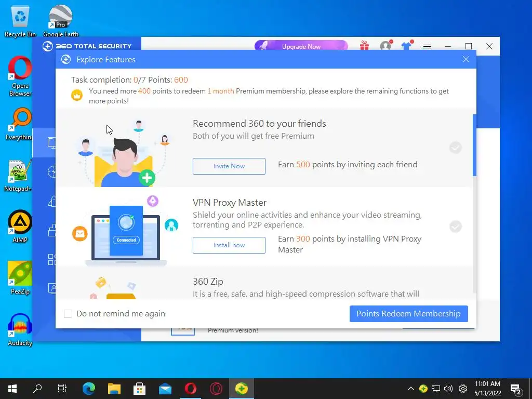This screenshot has width=532, height=399.
Task: Open the Google Earth Pro desktop icon
Action: pyautogui.click(x=60, y=21)
